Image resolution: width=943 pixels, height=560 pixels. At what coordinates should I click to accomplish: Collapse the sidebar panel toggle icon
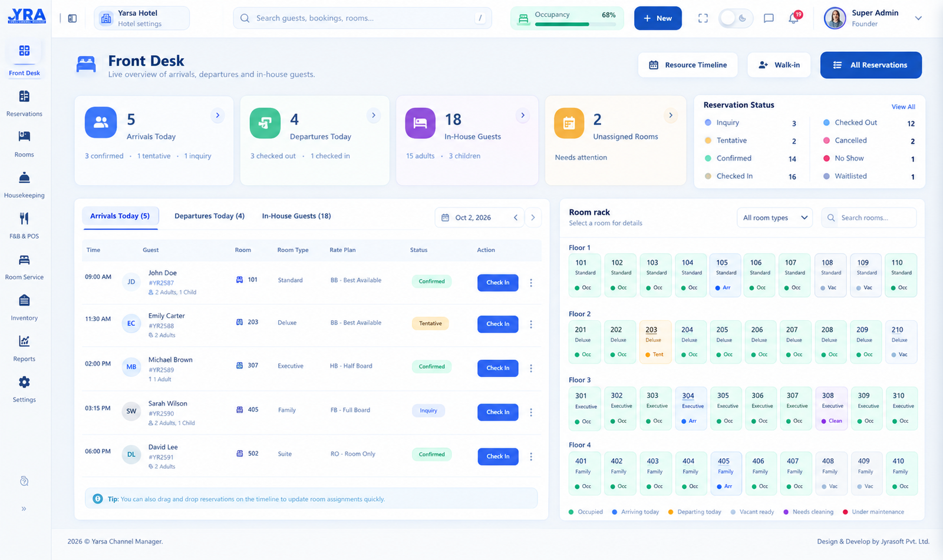coord(72,18)
